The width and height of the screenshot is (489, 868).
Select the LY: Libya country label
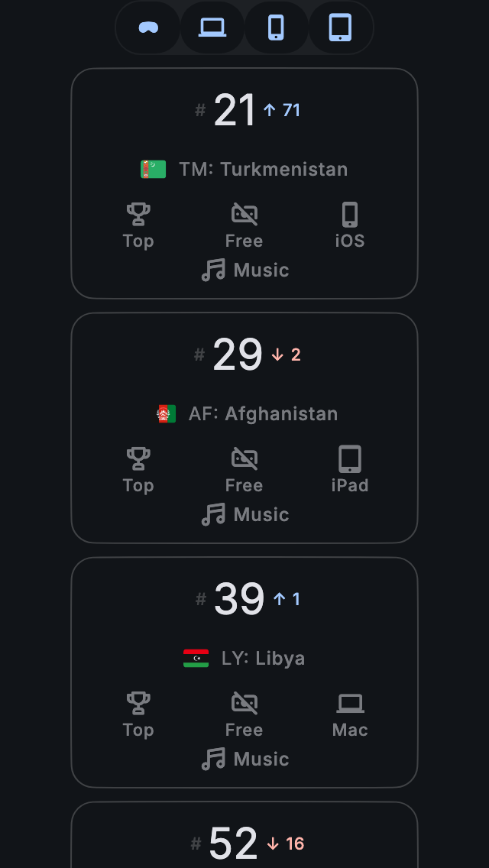263,659
